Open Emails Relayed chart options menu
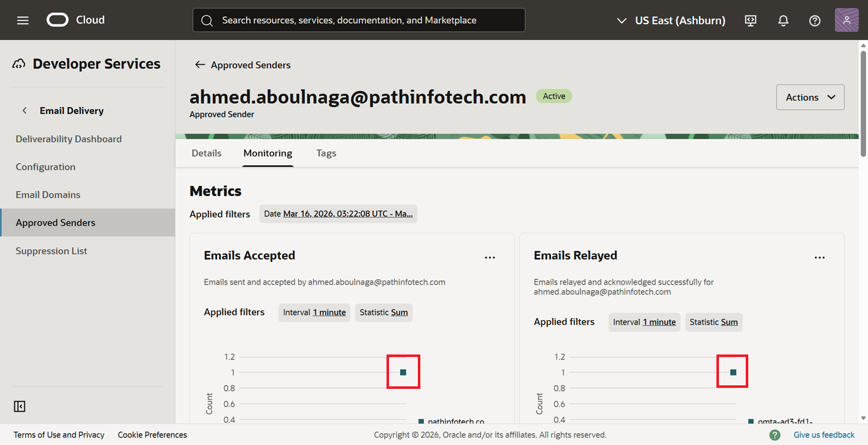Screen dimensions: 868x445 (x=819, y=257)
